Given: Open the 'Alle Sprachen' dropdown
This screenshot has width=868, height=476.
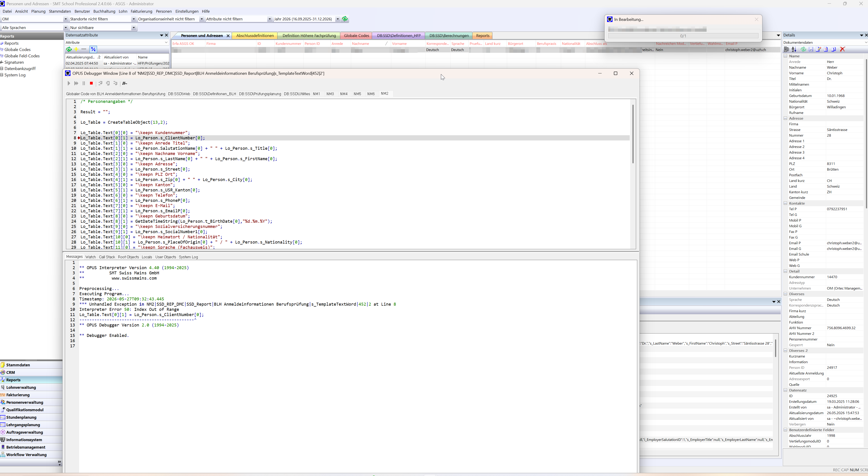Looking at the screenshot, I should tap(66, 28).
